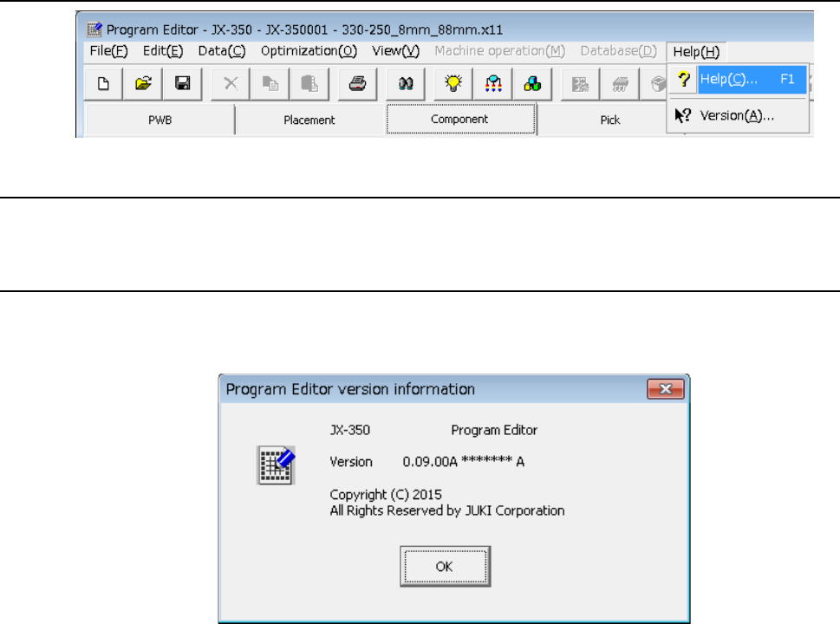Image resolution: width=840 pixels, height=624 pixels.
Task: Click the JX-350 label in dialog
Action: (x=350, y=430)
